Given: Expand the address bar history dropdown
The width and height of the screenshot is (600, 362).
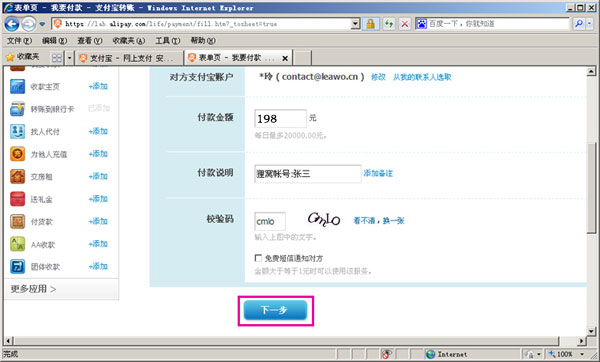Looking at the screenshot, I should (x=355, y=24).
